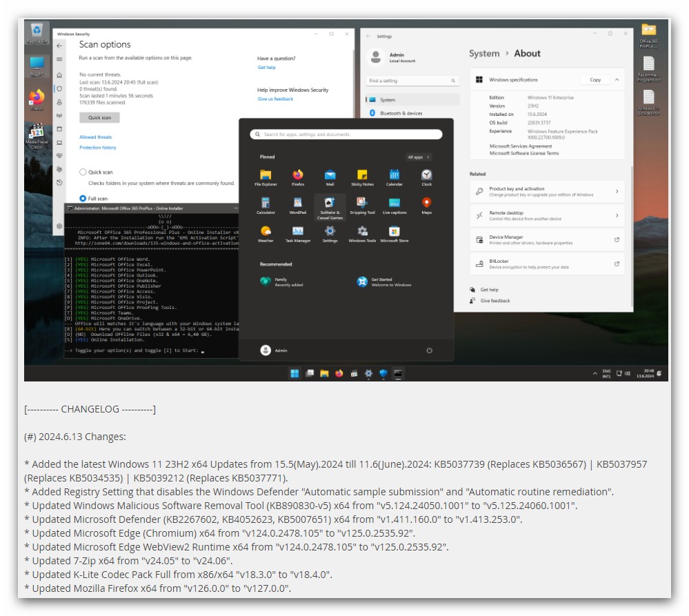Open All apps list in Start menu

pyautogui.click(x=419, y=157)
